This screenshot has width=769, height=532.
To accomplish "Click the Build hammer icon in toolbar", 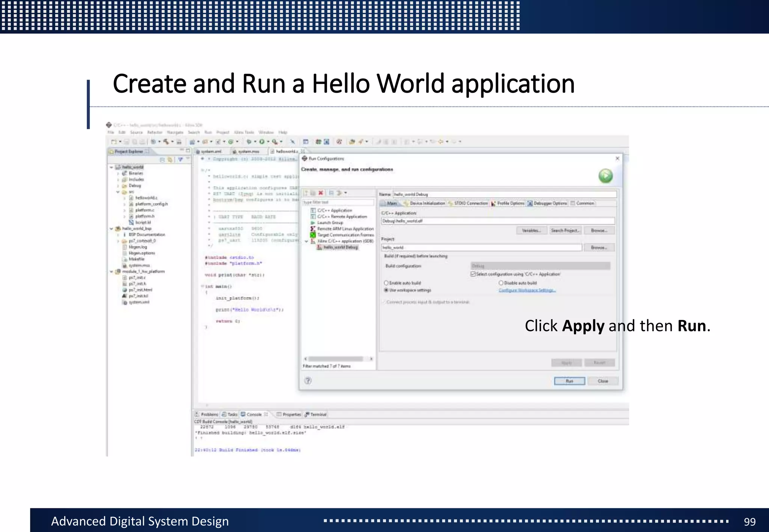I will pyautogui.click(x=166, y=142).
